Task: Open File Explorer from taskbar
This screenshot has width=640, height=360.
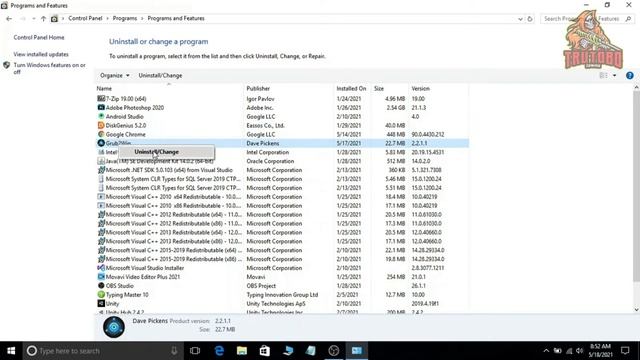Action: click(x=242, y=351)
